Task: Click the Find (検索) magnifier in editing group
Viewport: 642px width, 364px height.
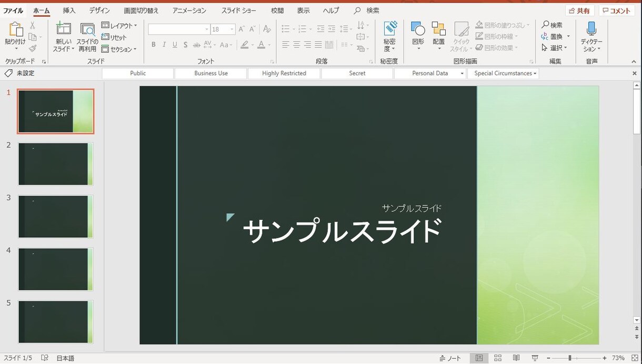Action: click(552, 25)
